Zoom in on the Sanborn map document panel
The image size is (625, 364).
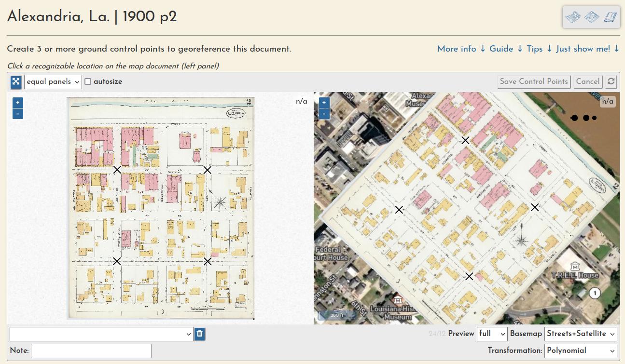[17, 102]
